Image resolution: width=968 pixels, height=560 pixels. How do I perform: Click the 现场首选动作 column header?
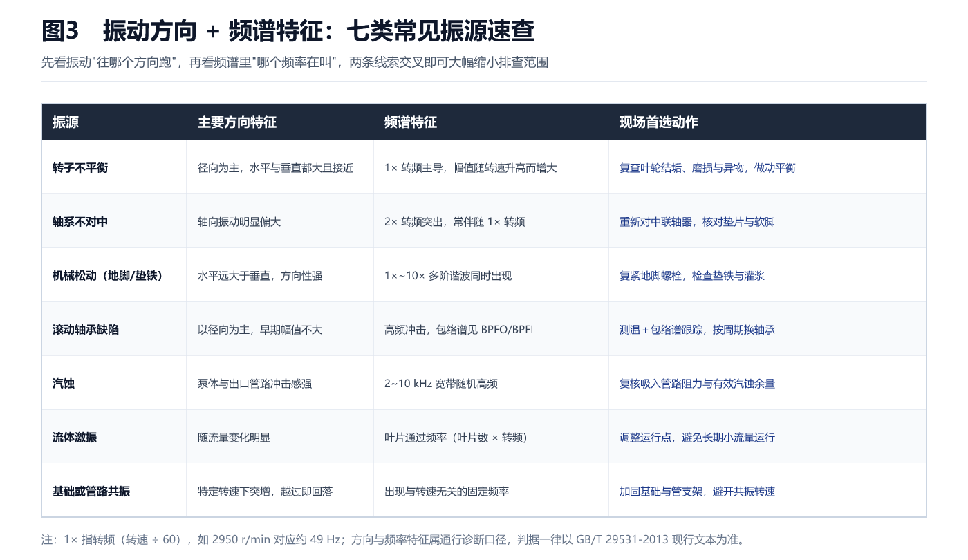[x=658, y=122]
